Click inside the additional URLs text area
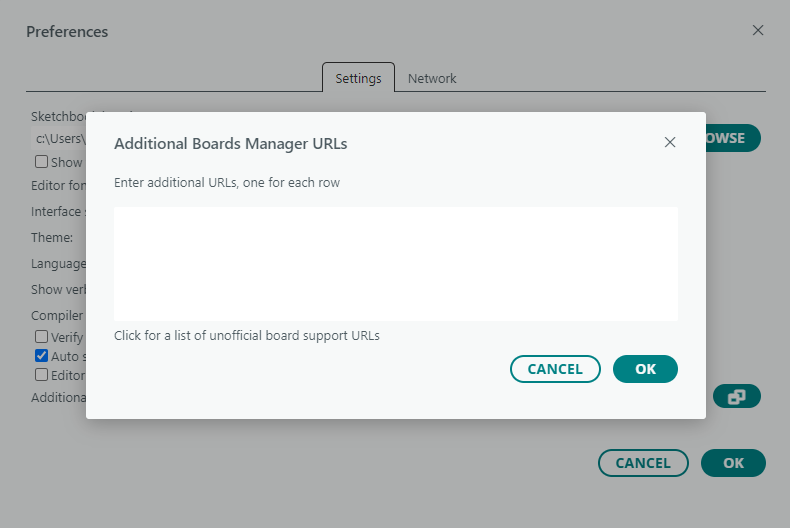This screenshot has width=790, height=528. (396, 263)
